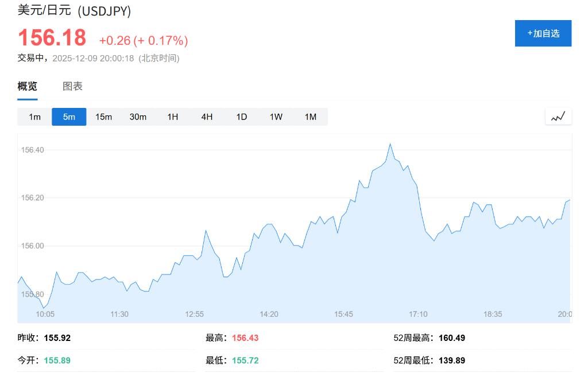Screen dimensions: 588x384
Task: Switch to the 概览 tab
Action: (x=28, y=87)
